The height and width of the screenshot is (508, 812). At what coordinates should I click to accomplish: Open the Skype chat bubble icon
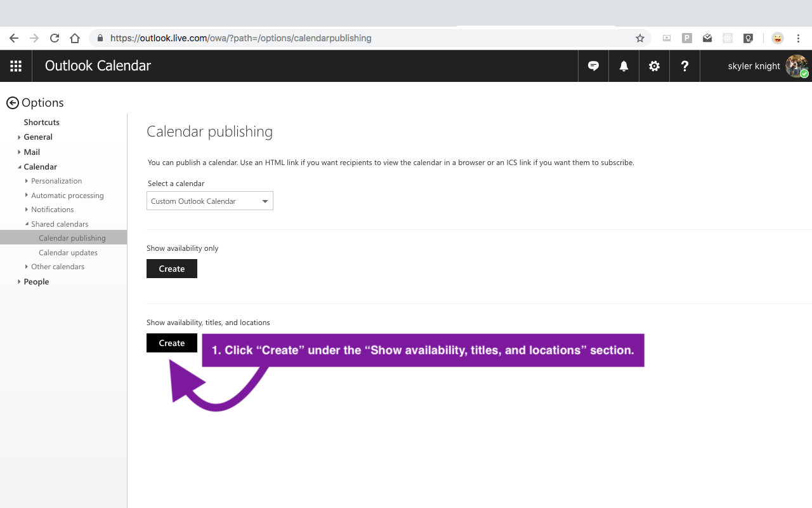(x=593, y=66)
